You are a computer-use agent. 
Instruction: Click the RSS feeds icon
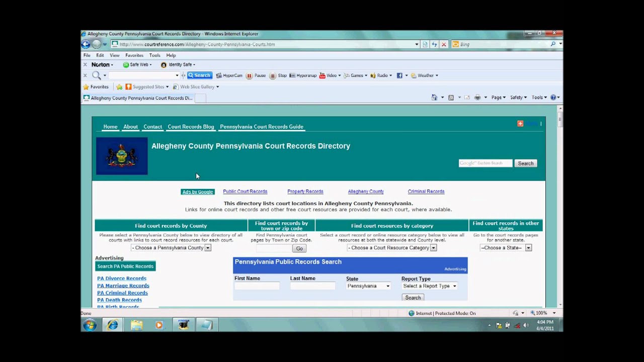(x=449, y=97)
